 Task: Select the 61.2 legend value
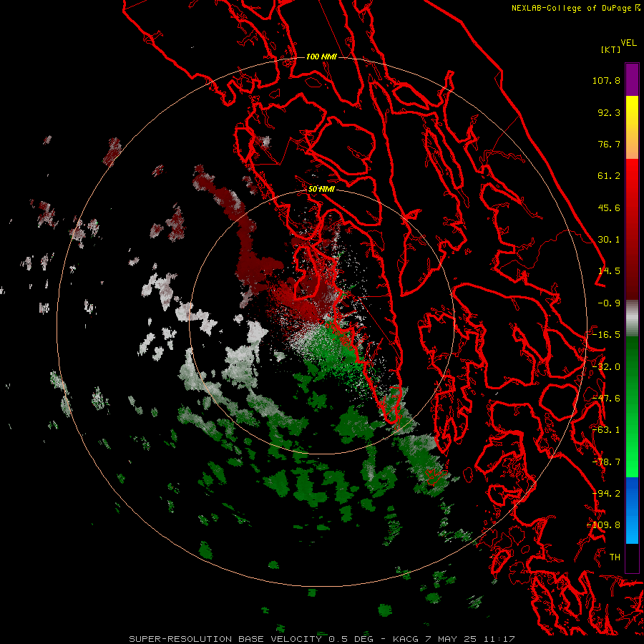(609, 176)
